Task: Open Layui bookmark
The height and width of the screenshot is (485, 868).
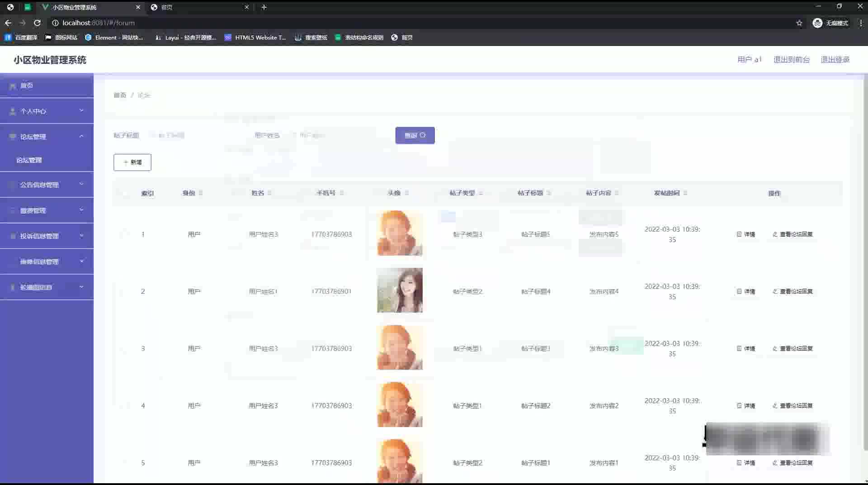Action: pyautogui.click(x=185, y=38)
